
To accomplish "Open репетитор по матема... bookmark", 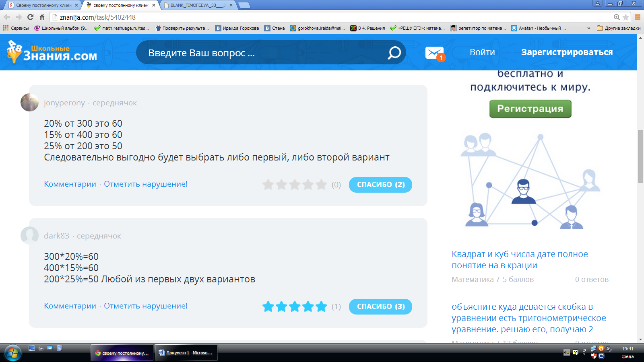I will click(x=479, y=28).
